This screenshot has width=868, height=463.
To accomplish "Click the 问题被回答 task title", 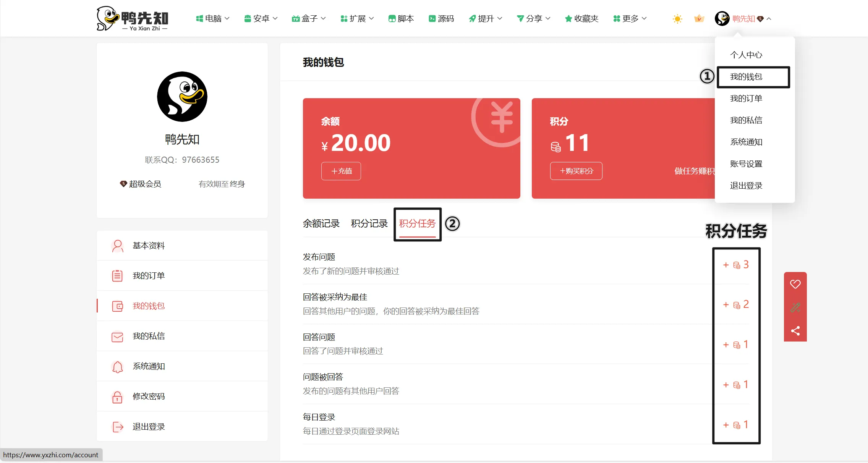I will (323, 377).
